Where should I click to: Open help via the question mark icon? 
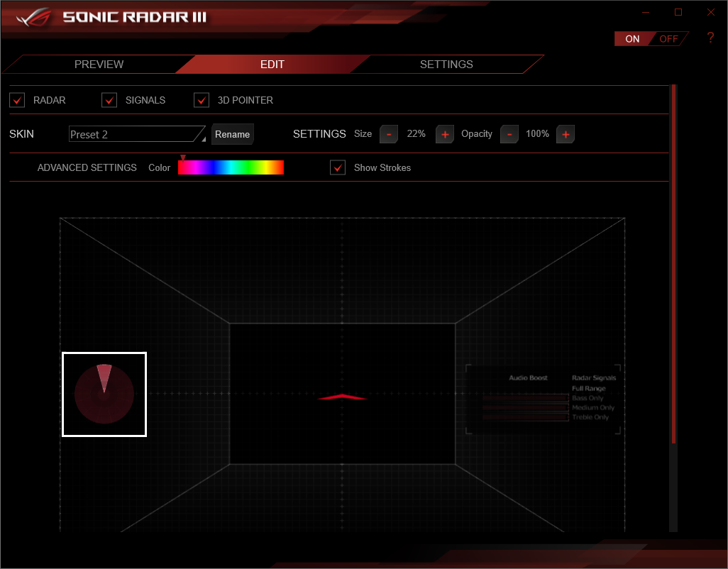[x=710, y=38]
